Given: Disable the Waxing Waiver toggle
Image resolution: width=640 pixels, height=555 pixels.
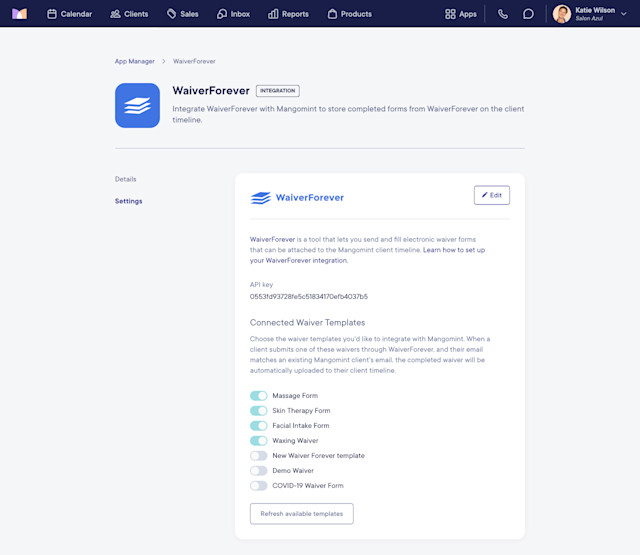Looking at the screenshot, I should (259, 441).
